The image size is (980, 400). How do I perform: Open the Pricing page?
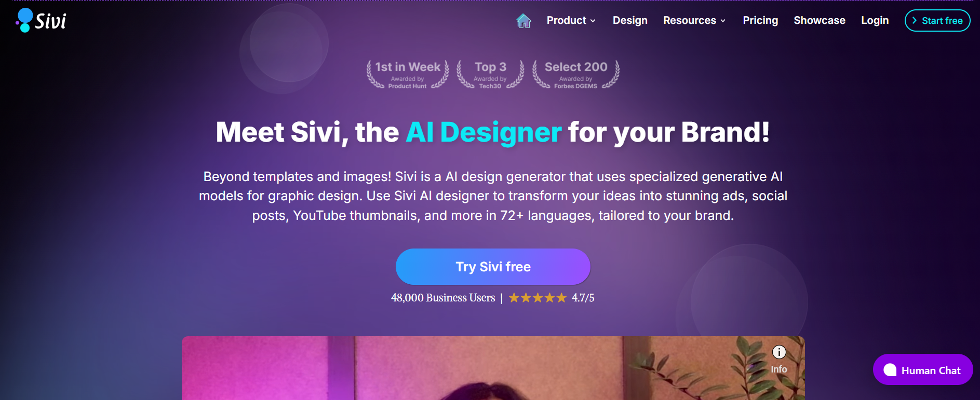760,21
